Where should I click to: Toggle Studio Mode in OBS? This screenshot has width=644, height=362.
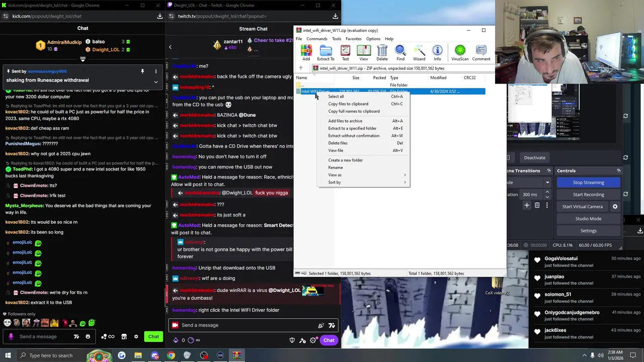(588, 219)
